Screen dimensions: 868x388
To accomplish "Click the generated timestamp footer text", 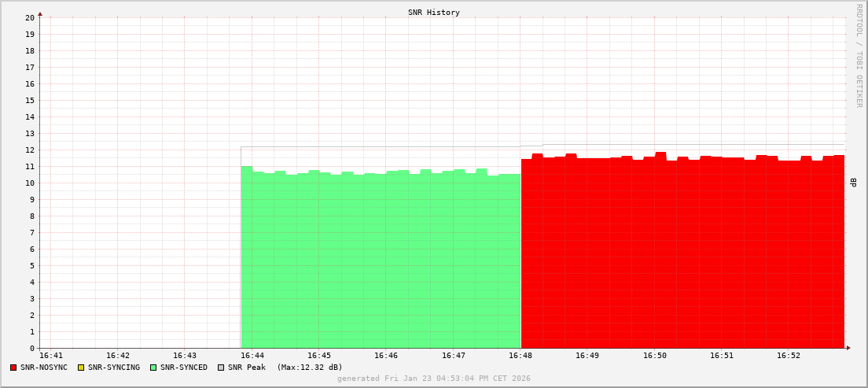I will pos(434,379).
